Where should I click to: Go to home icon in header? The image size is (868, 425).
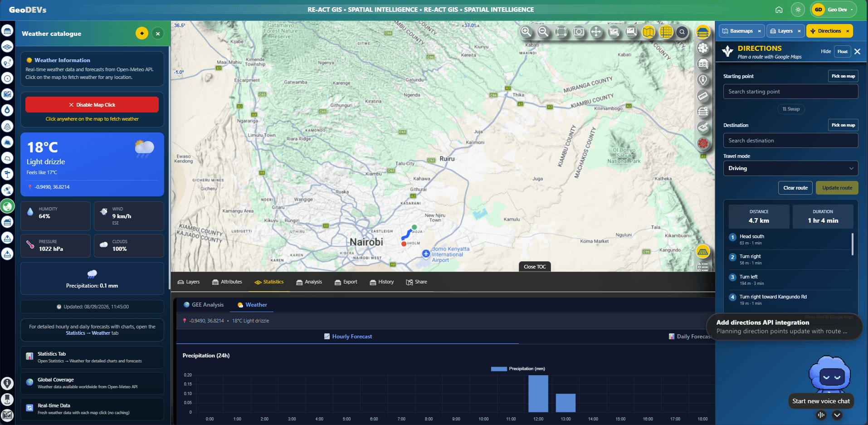point(779,10)
